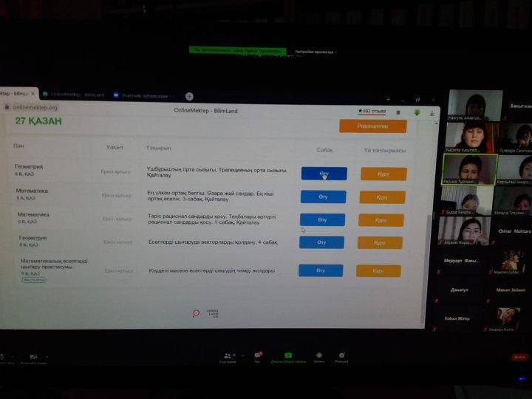Open the view settings dropdown at top
This screenshot has width=532, height=399.
pyautogui.click(x=316, y=52)
